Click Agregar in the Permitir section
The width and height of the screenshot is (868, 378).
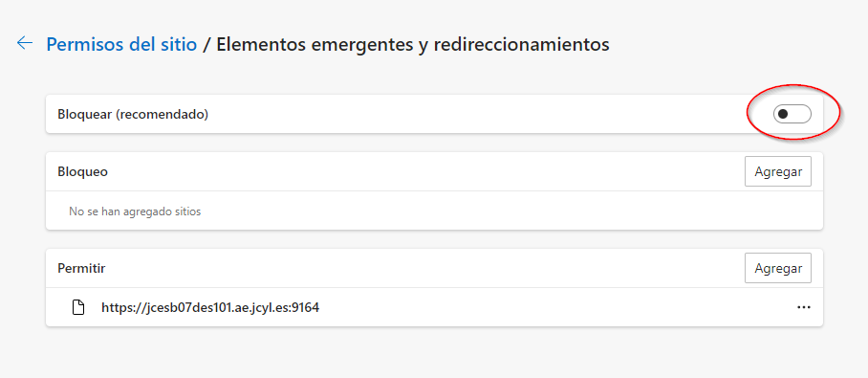pos(778,268)
